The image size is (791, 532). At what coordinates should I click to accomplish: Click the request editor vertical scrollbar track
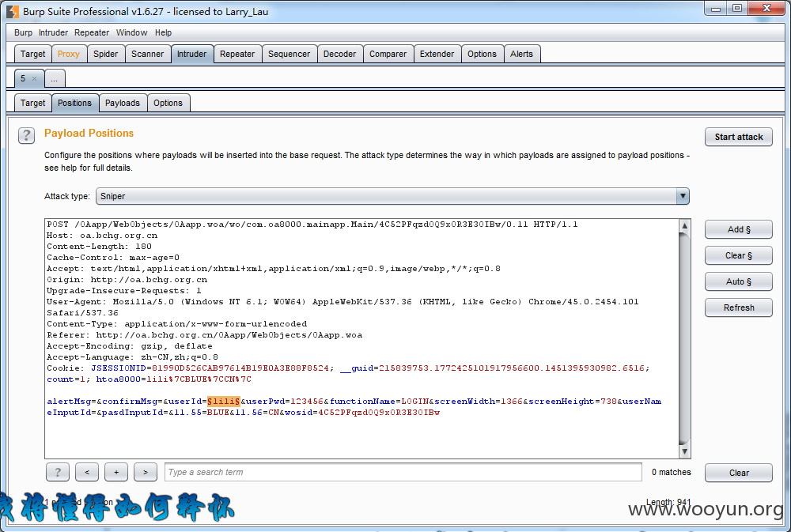[x=684, y=338]
